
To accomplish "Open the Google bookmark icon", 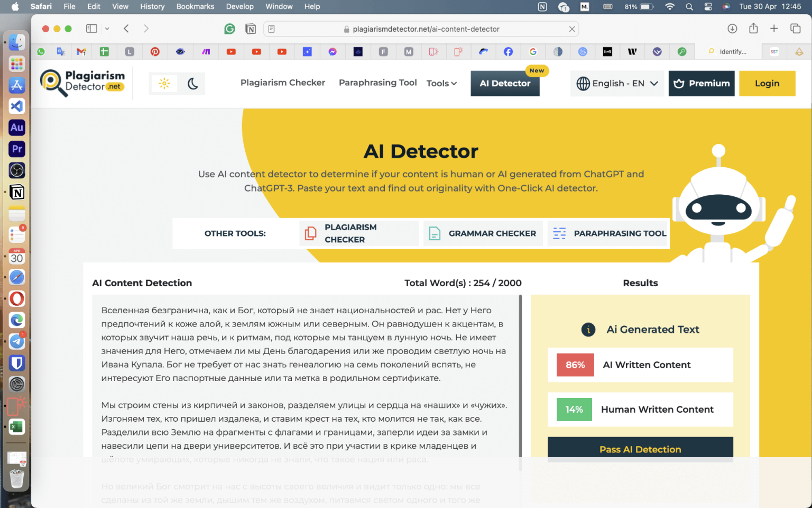I will pos(533,51).
